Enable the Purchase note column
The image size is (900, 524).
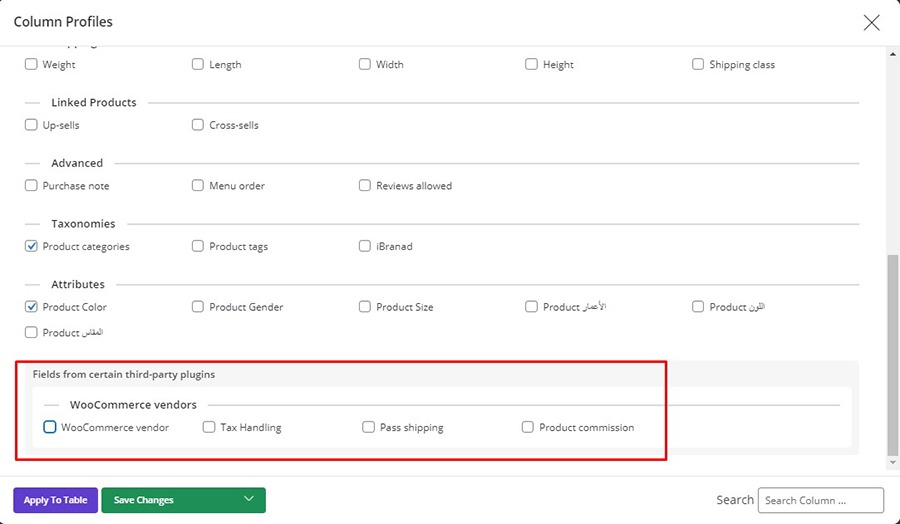coord(32,185)
